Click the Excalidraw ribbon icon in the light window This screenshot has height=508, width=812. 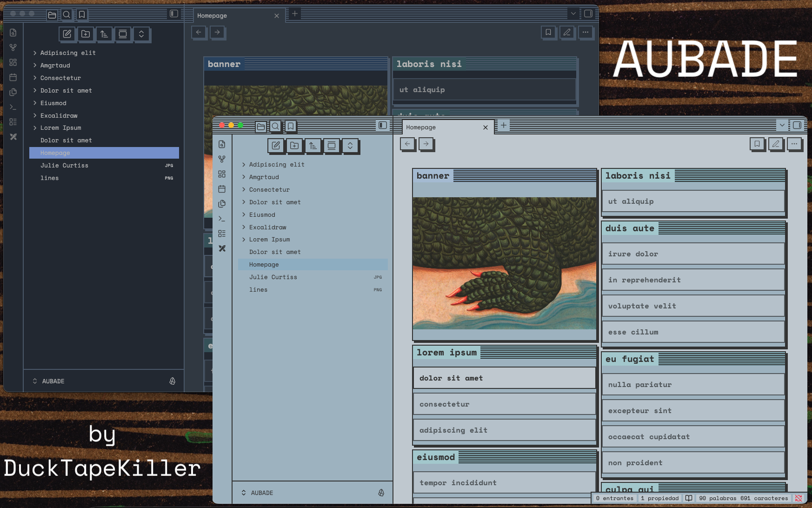[222, 248]
